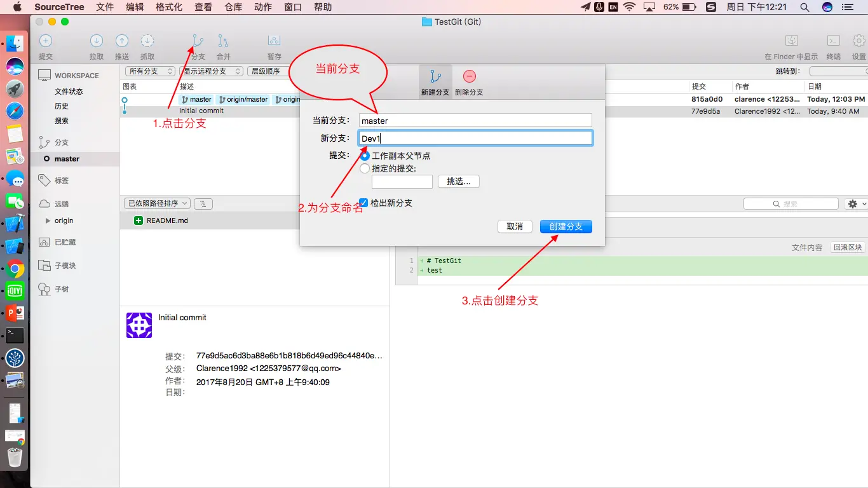Open the 动作 menu
The image size is (868, 488).
click(263, 7)
